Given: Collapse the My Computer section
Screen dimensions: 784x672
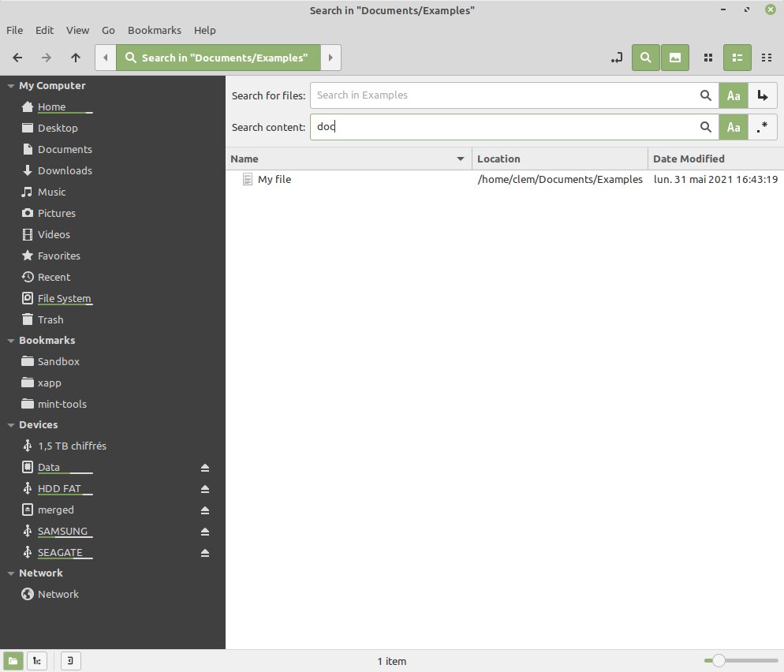Looking at the screenshot, I should (x=10, y=86).
